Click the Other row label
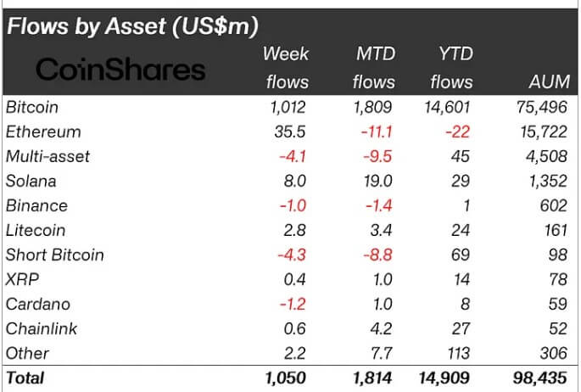581x392 pixels. (27, 354)
